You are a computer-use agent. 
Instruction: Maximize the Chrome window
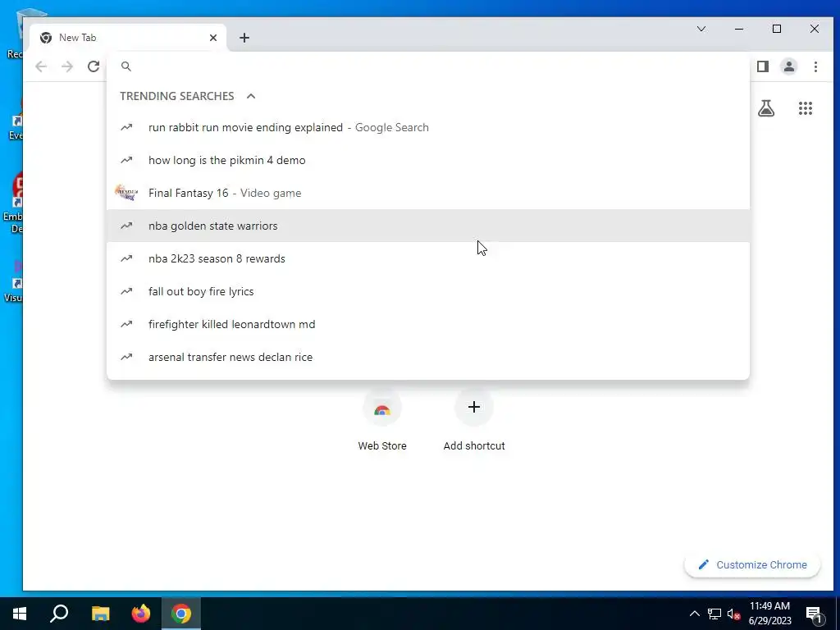pos(777,29)
